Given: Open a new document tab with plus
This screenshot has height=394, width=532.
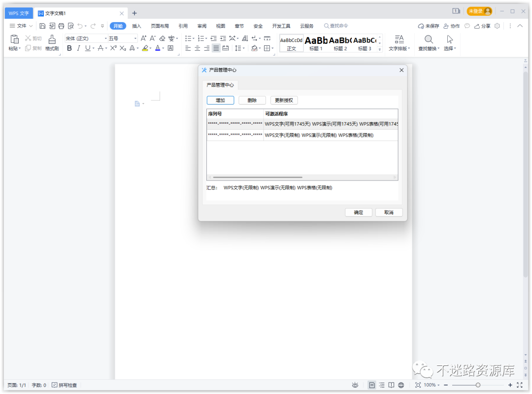Looking at the screenshot, I should [x=134, y=13].
